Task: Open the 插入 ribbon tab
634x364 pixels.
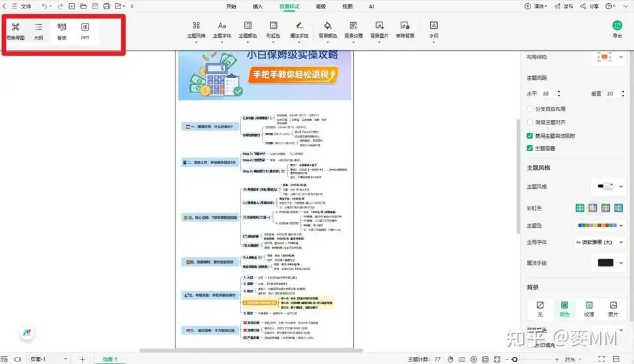Action: (x=257, y=6)
